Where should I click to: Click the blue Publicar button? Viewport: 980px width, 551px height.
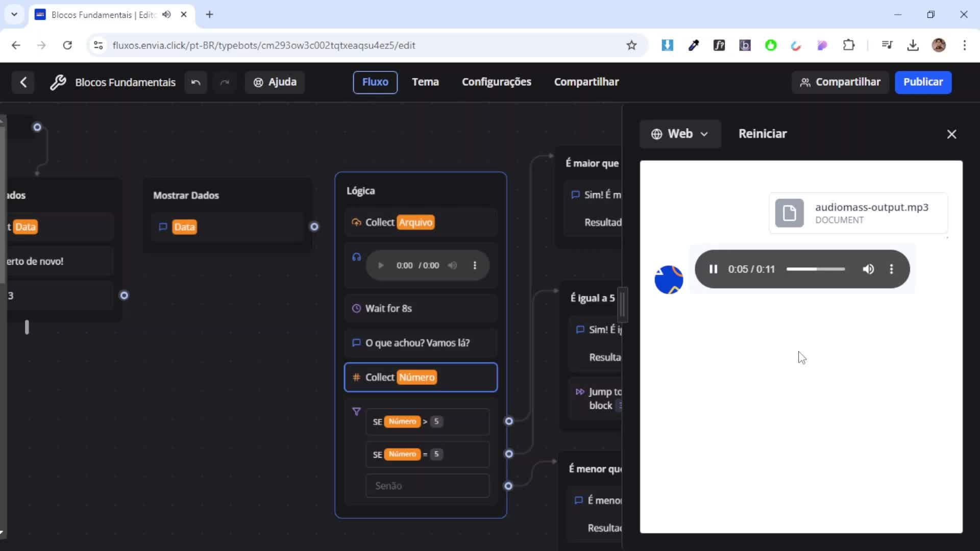click(x=922, y=82)
